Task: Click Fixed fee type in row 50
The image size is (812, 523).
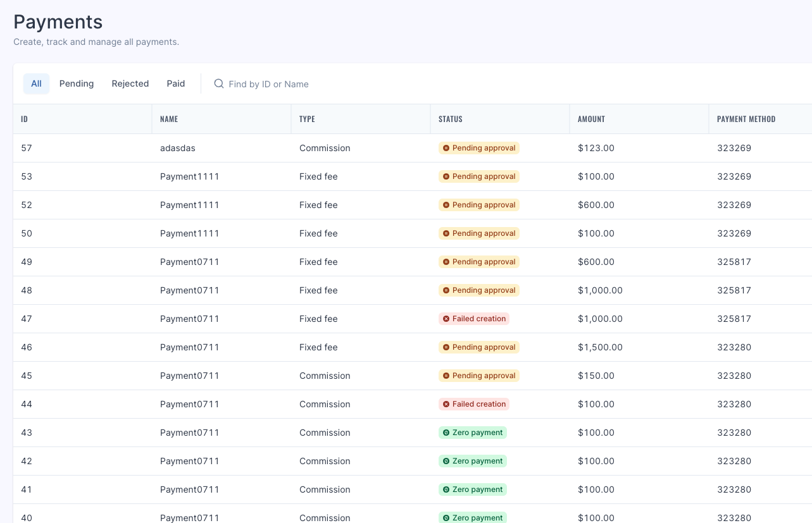Action: click(318, 233)
